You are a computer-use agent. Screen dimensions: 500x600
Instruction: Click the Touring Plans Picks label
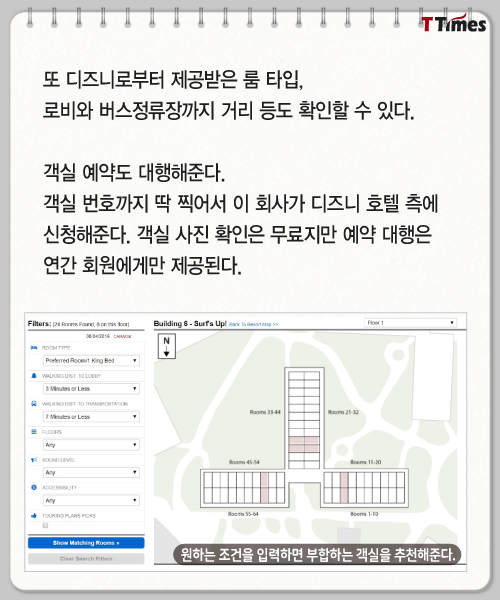(68, 515)
